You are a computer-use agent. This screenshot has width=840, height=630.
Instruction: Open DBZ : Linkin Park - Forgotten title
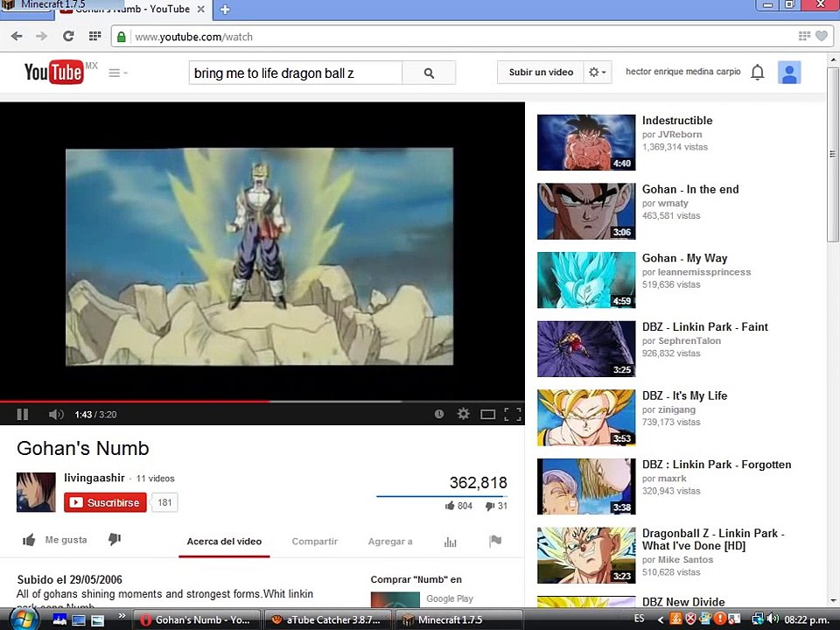[x=717, y=465]
